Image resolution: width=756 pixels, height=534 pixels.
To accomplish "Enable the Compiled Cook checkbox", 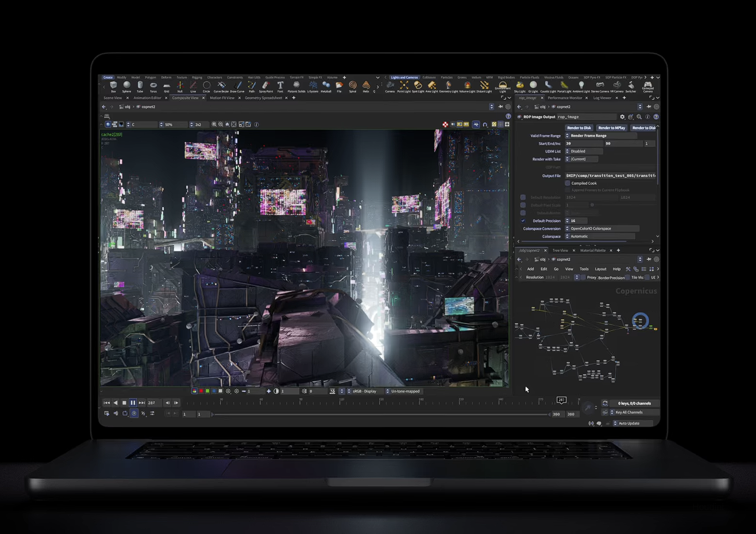I will [568, 183].
